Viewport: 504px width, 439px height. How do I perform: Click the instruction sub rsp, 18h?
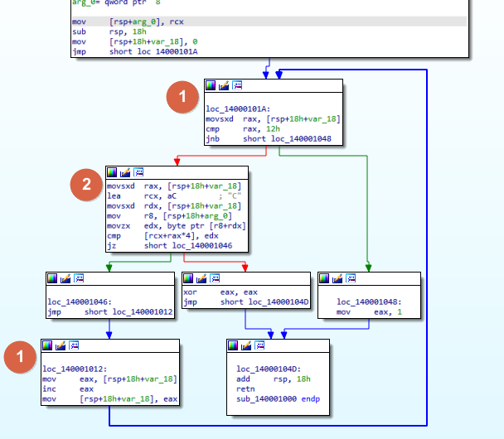109,31
